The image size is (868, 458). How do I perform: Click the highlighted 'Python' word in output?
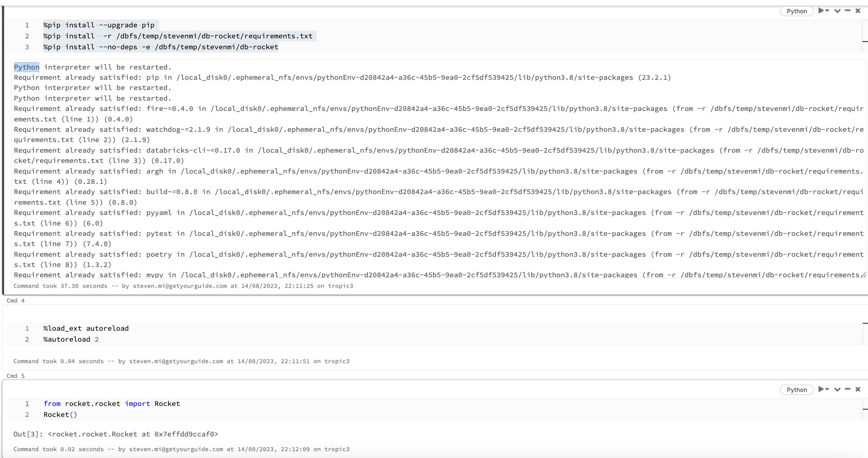pyautogui.click(x=27, y=67)
